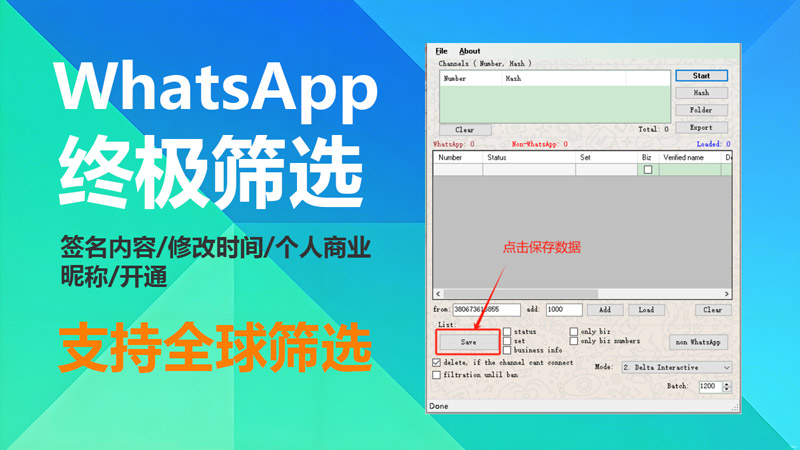Open the File menu

coord(441,51)
